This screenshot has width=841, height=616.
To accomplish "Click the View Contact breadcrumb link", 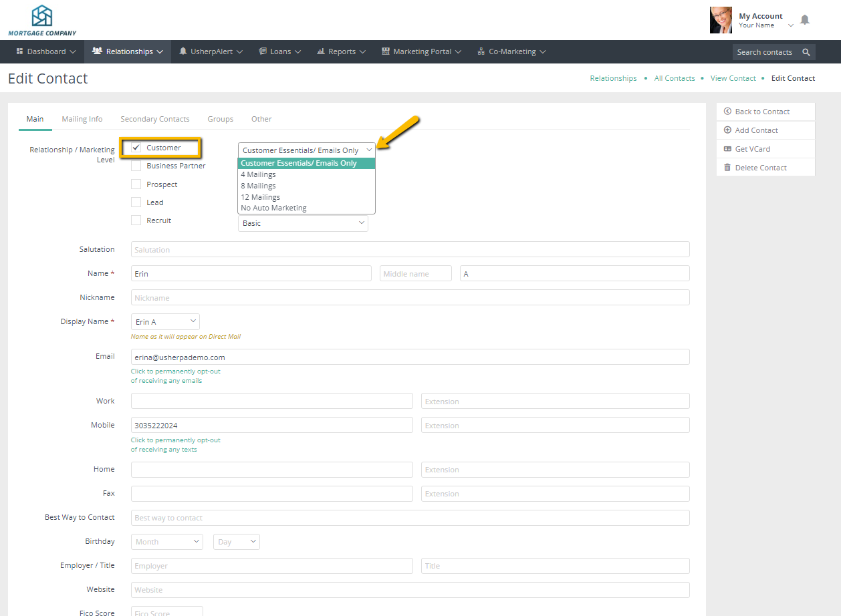I will [x=733, y=78].
